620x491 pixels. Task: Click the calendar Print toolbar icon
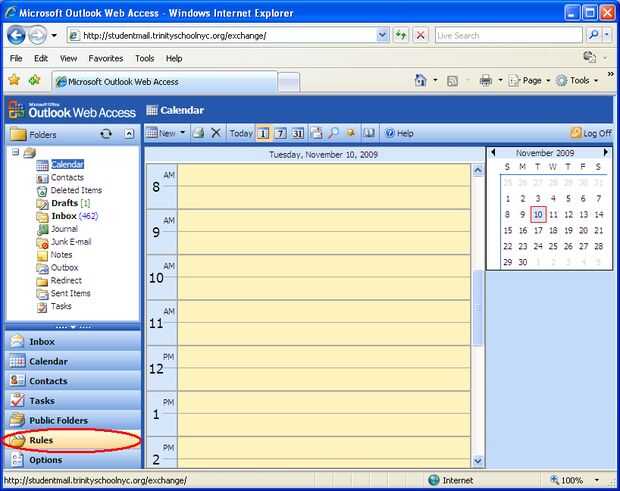(198, 133)
